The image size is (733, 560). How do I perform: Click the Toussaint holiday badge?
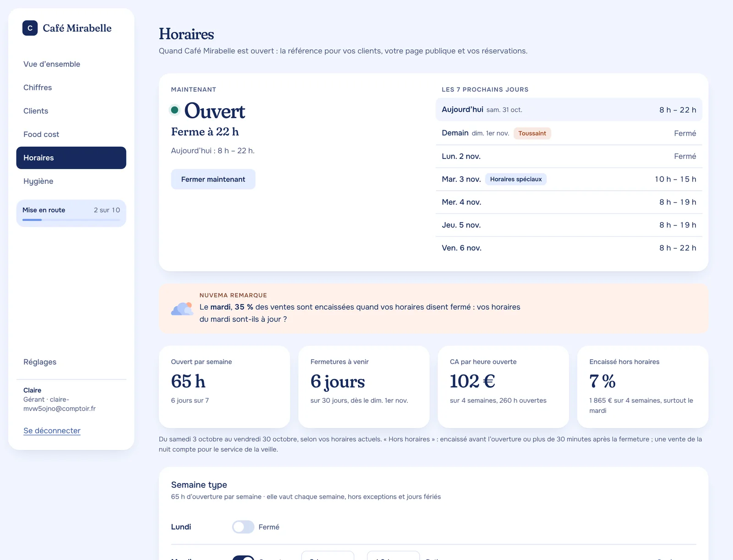click(532, 133)
